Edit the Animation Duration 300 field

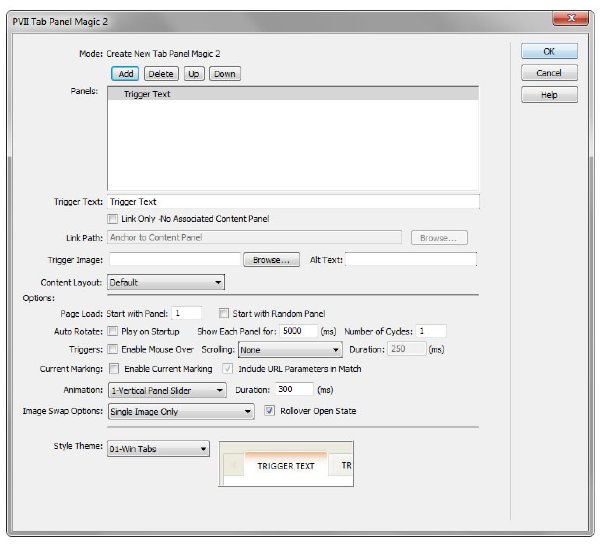click(294, 389)
